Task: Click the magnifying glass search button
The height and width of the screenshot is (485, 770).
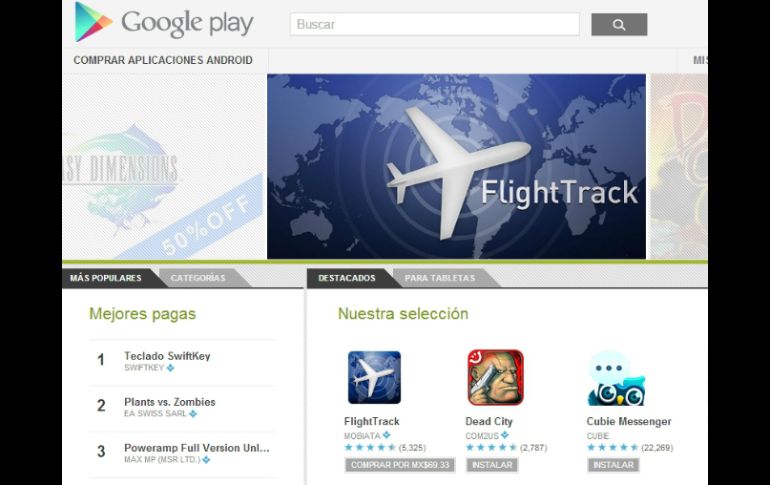Action: (x=619, y=25)
